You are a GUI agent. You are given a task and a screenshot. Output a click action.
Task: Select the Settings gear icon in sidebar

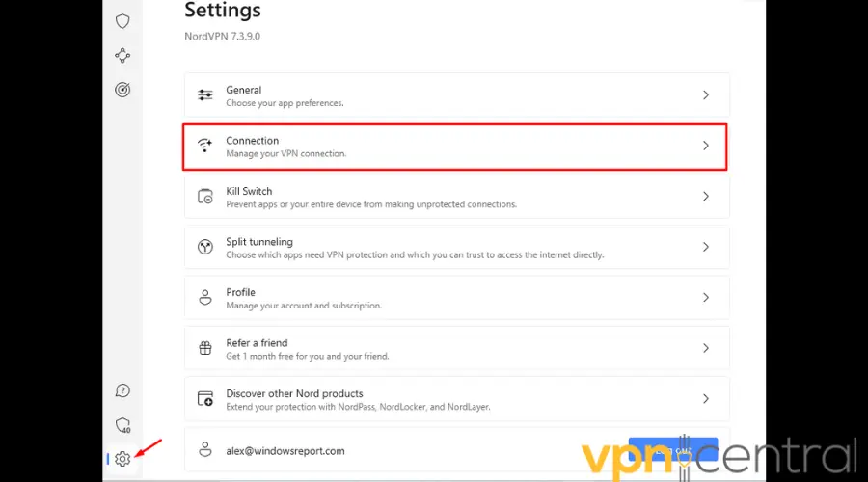point(122,459)
